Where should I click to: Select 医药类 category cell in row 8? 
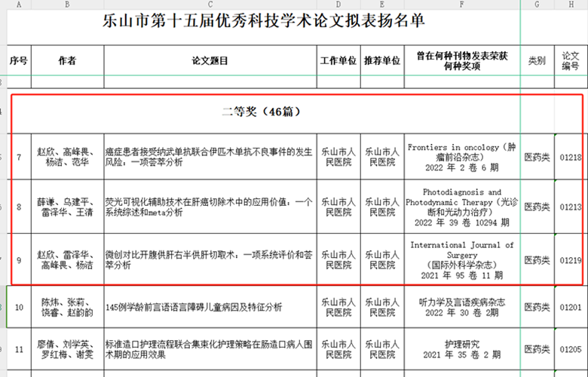pyautogui.click(x=537, y=207)
